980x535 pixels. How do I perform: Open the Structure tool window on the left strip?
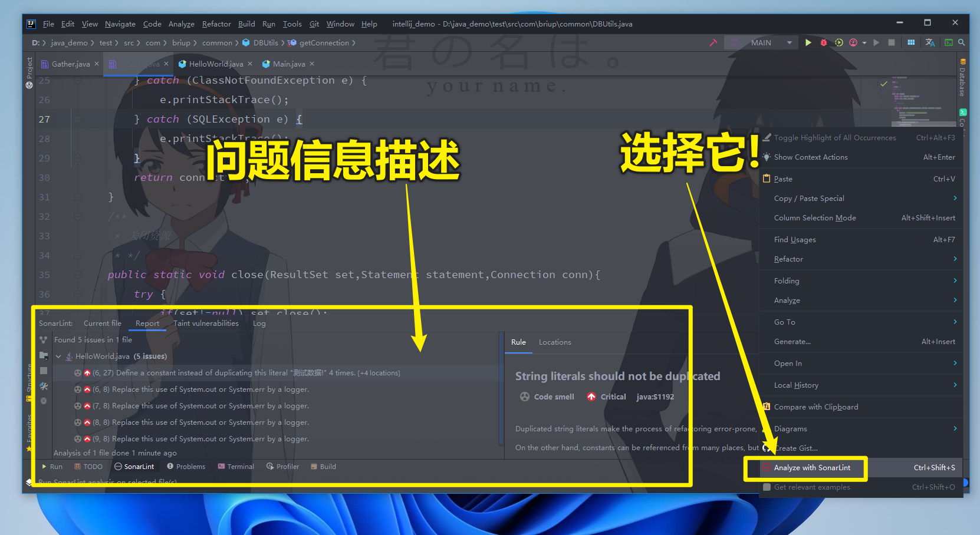pyautogui.click(x=29, y=383)
